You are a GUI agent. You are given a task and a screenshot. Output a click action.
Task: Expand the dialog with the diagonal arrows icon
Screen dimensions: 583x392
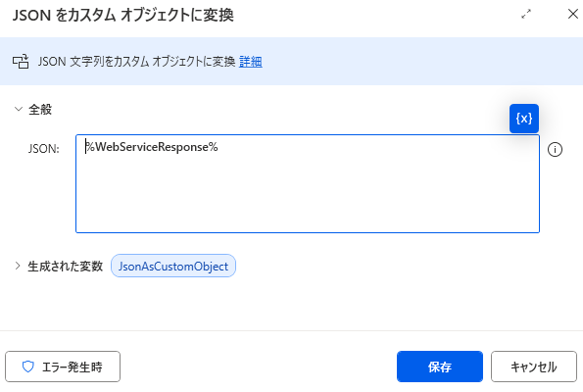click(526, 14)
